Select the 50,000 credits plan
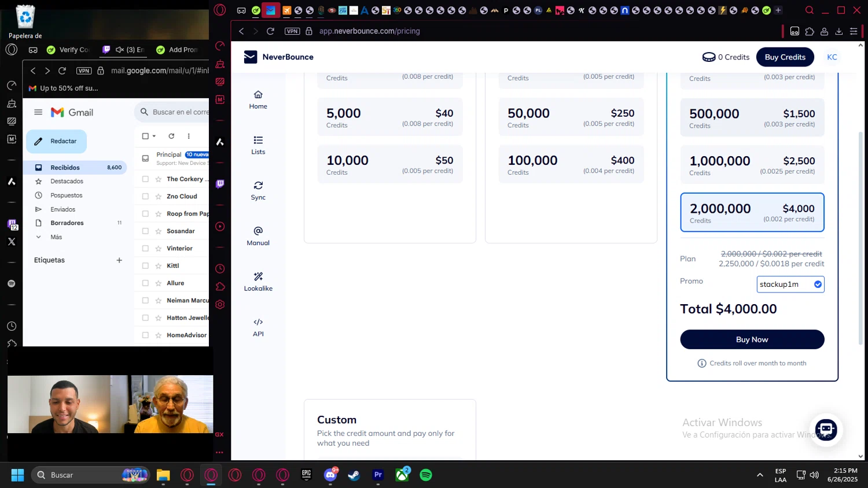Viewport: 868px width, 488px height. coord(571,117)
